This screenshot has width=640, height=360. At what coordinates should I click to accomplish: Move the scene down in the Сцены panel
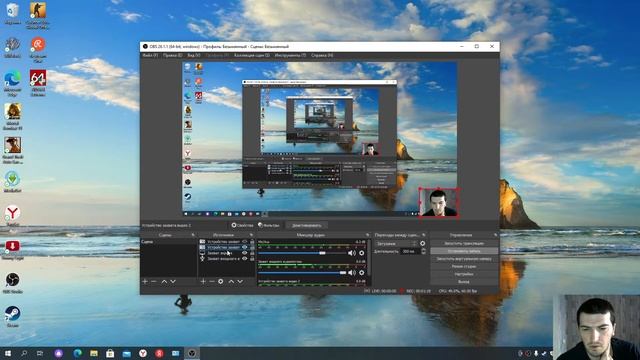click(x=173, y=282)
